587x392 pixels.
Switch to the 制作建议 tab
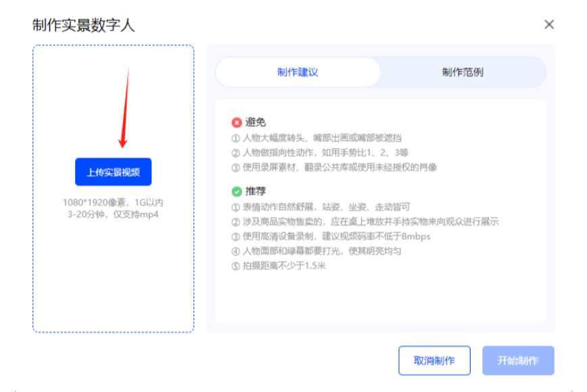tap(298, 72)
